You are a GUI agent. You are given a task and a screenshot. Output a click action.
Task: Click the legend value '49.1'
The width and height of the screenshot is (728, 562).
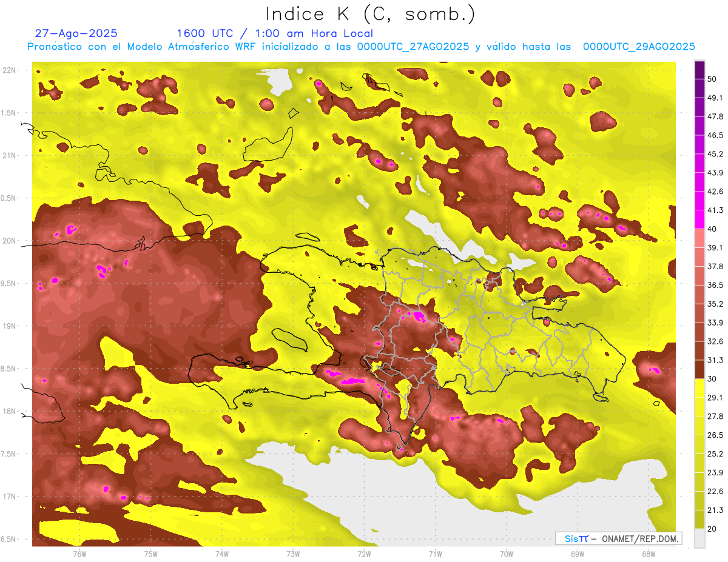pos(715,98)
